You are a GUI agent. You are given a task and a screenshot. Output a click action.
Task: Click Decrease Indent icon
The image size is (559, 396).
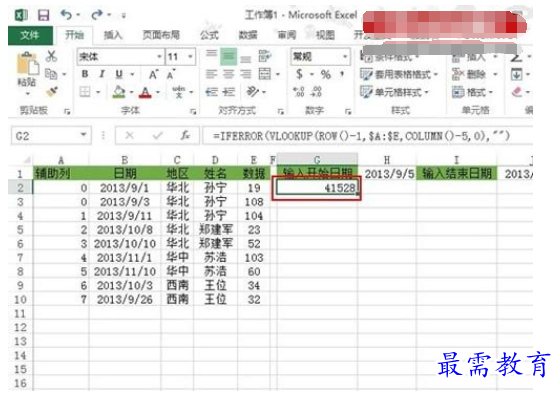[211, 92]
